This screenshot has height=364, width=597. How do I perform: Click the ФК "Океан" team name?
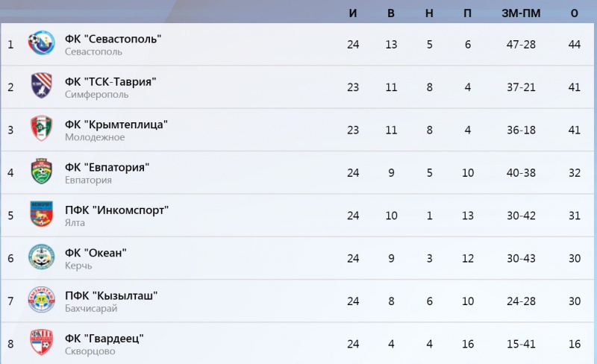(96, 253)
